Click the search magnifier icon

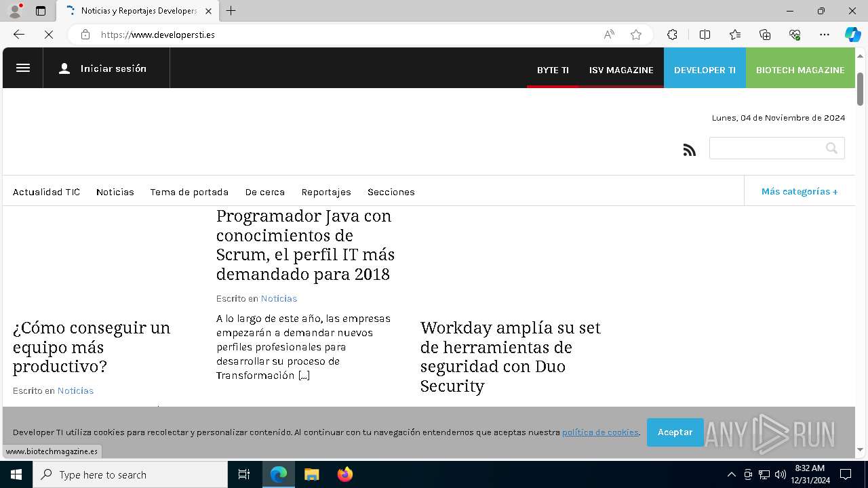831,148
